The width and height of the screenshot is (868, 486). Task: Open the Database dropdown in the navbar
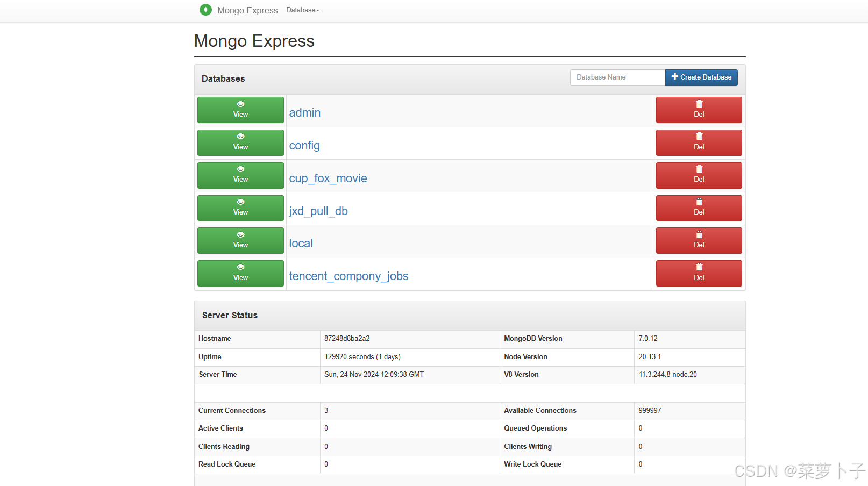pyautogui.click(x=302, y=10)
